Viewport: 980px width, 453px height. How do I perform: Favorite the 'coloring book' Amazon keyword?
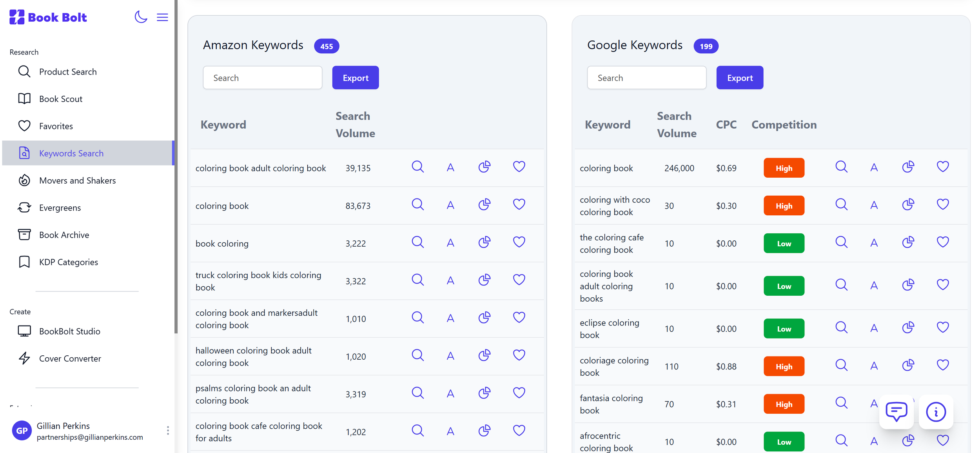[x=519, y=204]
